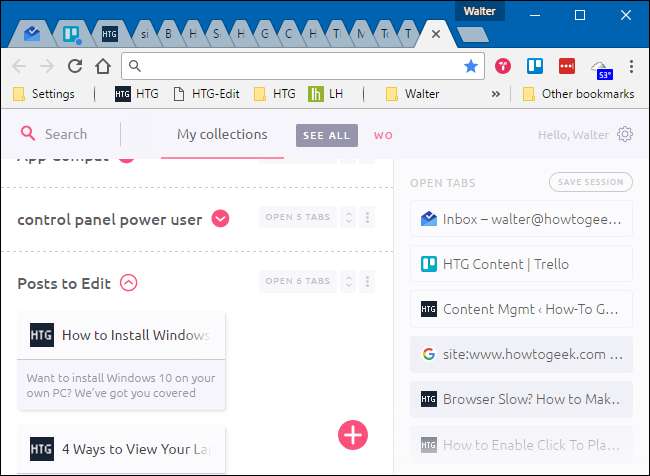650x476 pixels.
Task: Close the active browser tab
Action: tap(436, 34)
